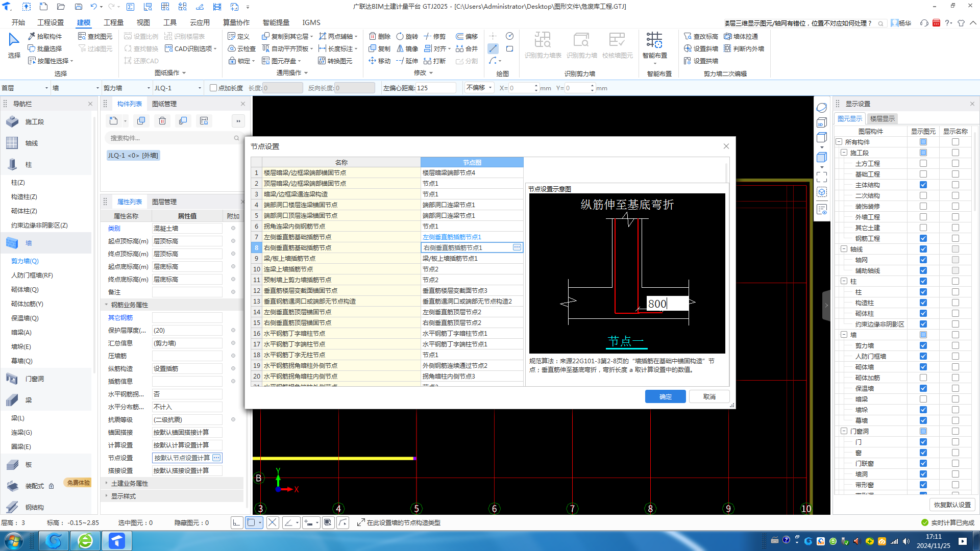
Task: Click the new component icon in 构件列表
Action: point(113,121)
